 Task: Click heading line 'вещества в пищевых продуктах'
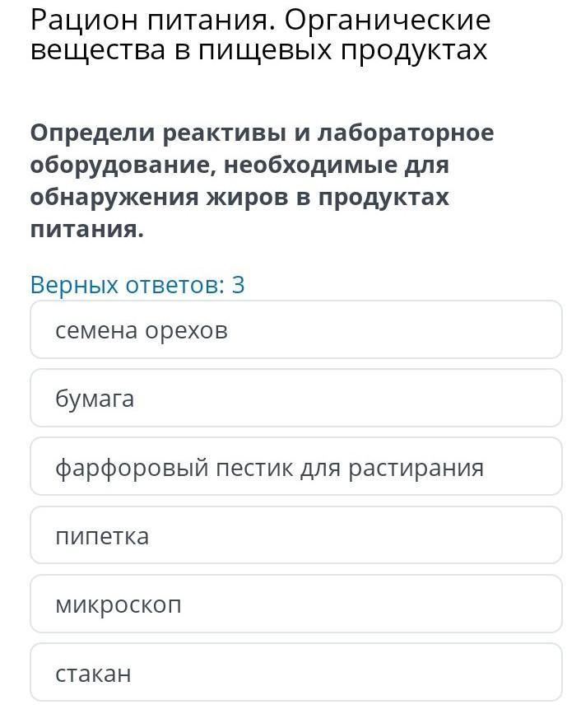258,51
